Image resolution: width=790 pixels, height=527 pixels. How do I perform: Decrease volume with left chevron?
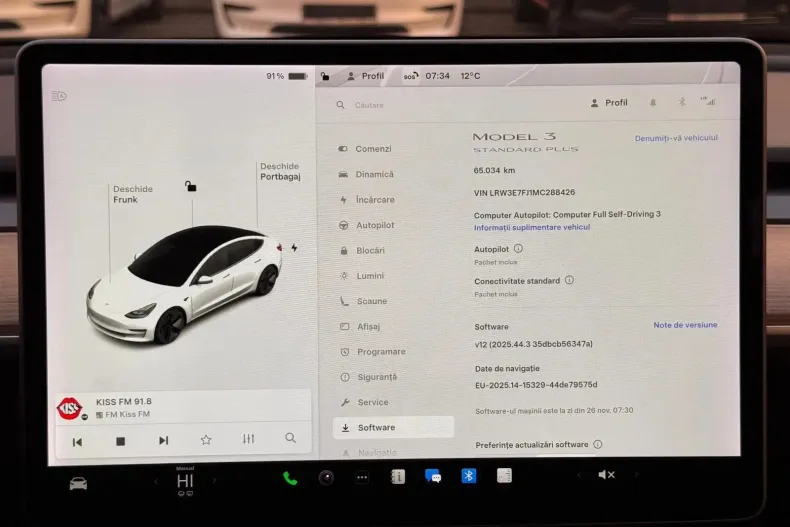(578, 475)
